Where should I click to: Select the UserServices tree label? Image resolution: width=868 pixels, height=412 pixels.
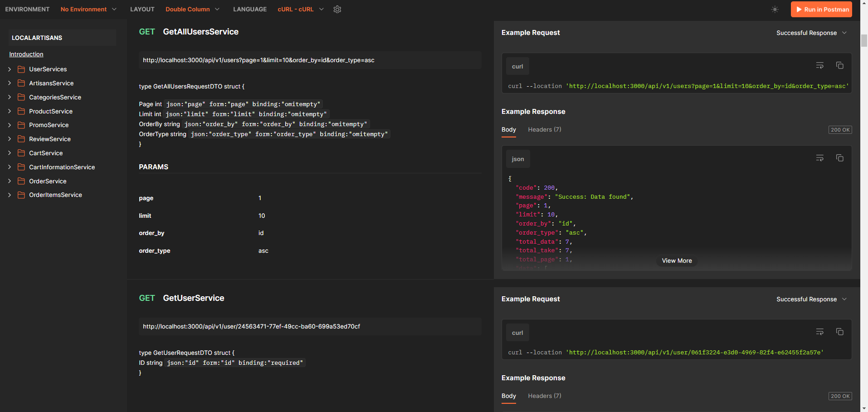(x=48, y=69)
